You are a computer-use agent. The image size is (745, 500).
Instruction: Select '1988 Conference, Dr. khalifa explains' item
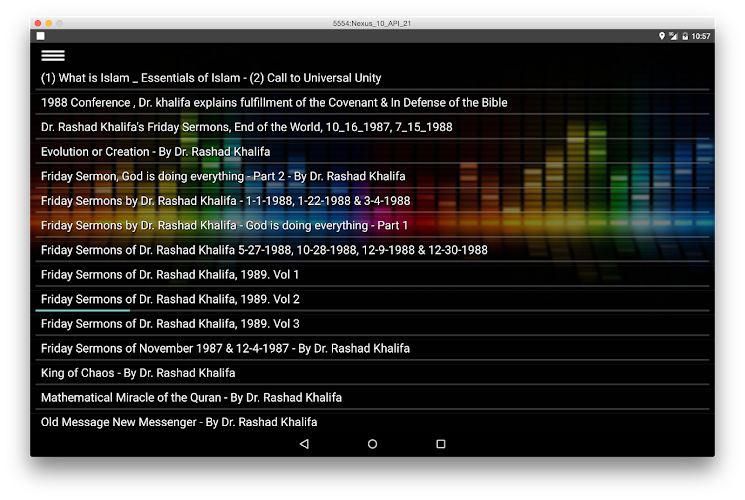click(372, 103)
